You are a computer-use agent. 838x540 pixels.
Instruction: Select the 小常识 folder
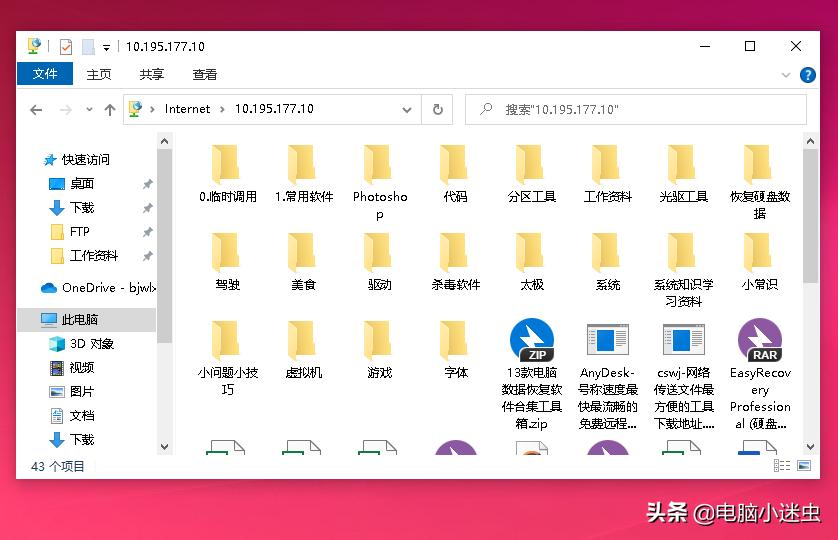click(x=759, y=262)
